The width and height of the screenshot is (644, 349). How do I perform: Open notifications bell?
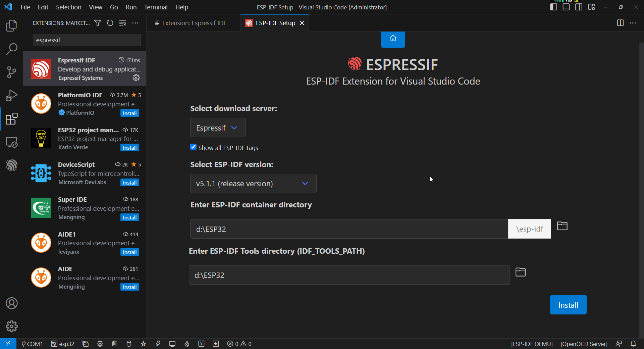click(x=633, y=344)
